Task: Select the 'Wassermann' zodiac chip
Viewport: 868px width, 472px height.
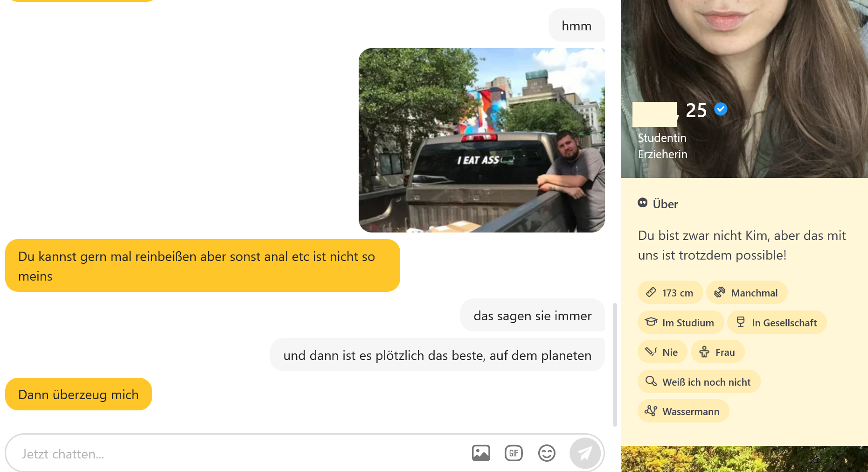Action: (683, 411)
